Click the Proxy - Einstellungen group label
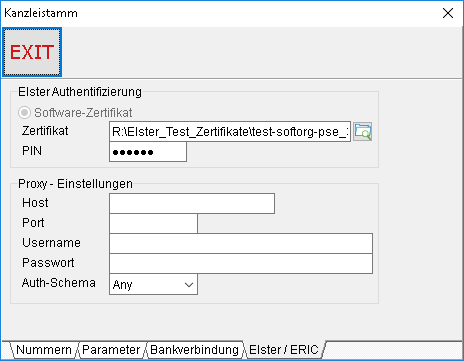Image resolution: width=464 pixels, height=361 pixels. tap(75, 184)
